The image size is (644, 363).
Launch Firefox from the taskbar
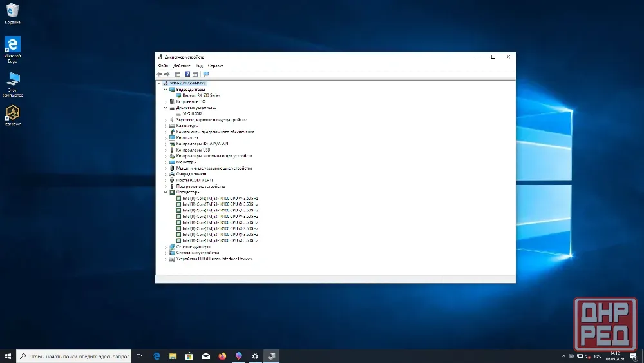coord(222,356)
